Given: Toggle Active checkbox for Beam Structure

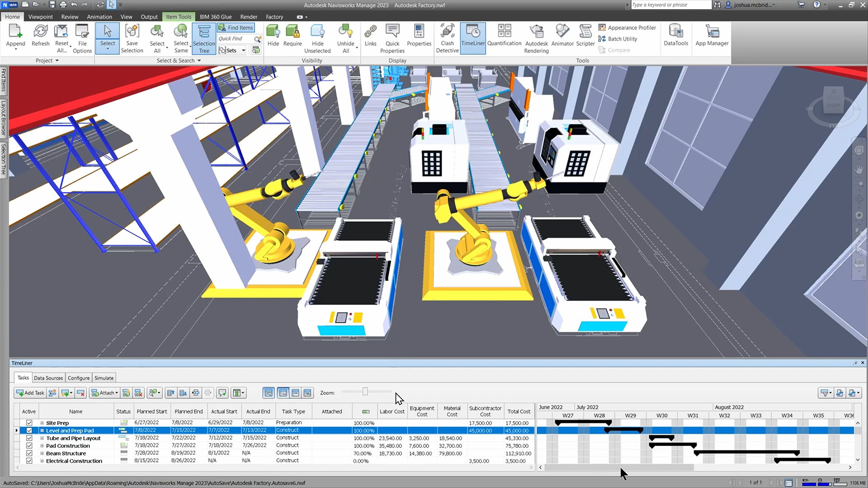Looking at the screenshot, I should (x=29, y=453).
